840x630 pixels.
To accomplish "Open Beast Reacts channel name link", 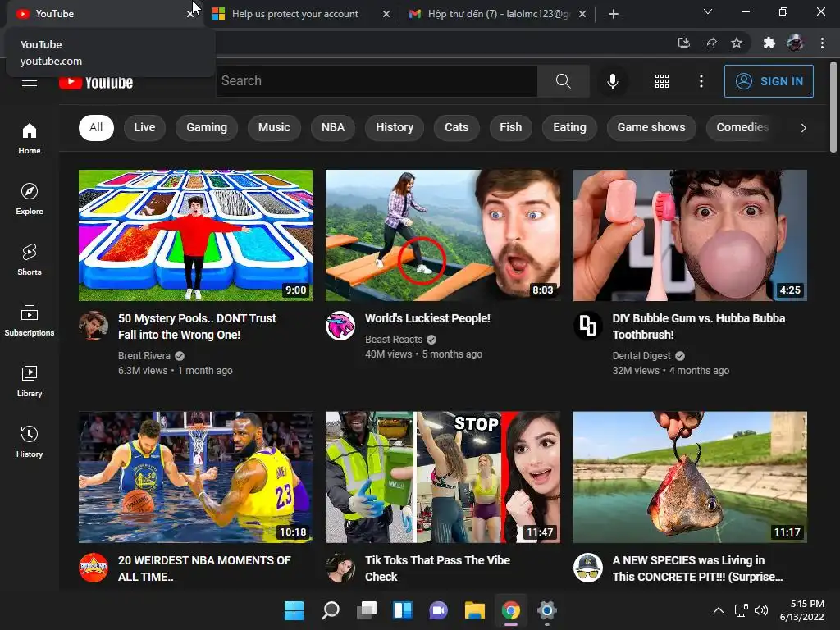I will pyautogui.click(x=394, y=339).
